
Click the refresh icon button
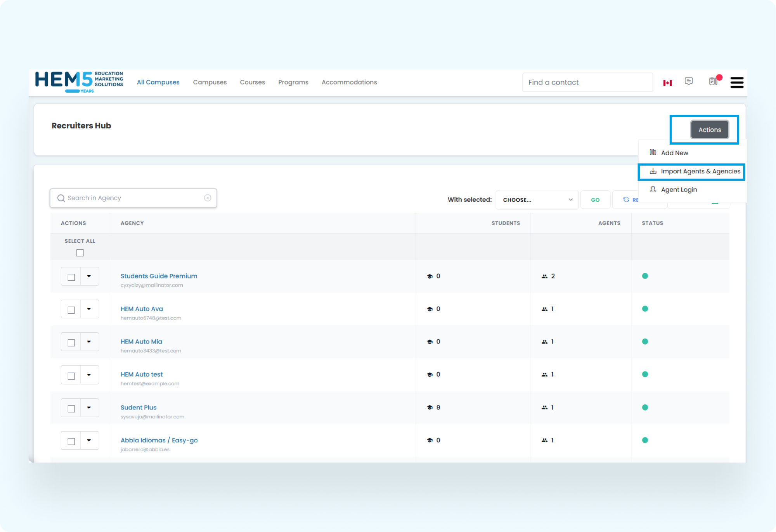626,200
